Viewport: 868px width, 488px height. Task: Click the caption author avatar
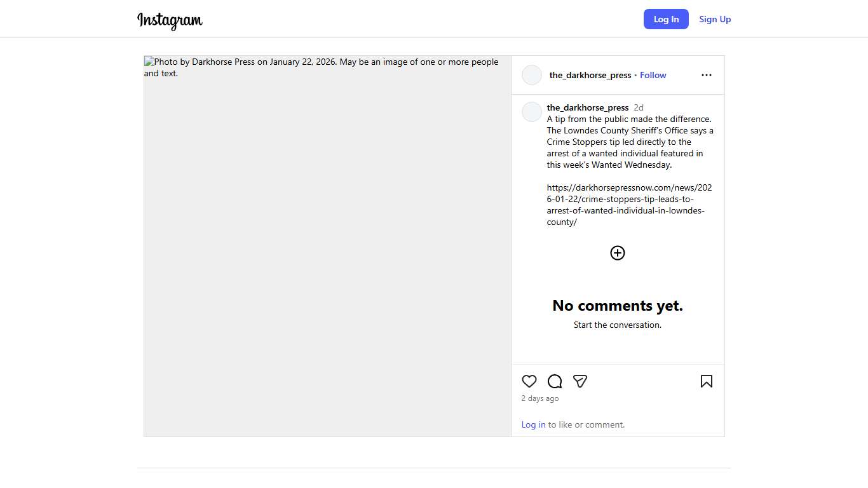pos(531,112)
